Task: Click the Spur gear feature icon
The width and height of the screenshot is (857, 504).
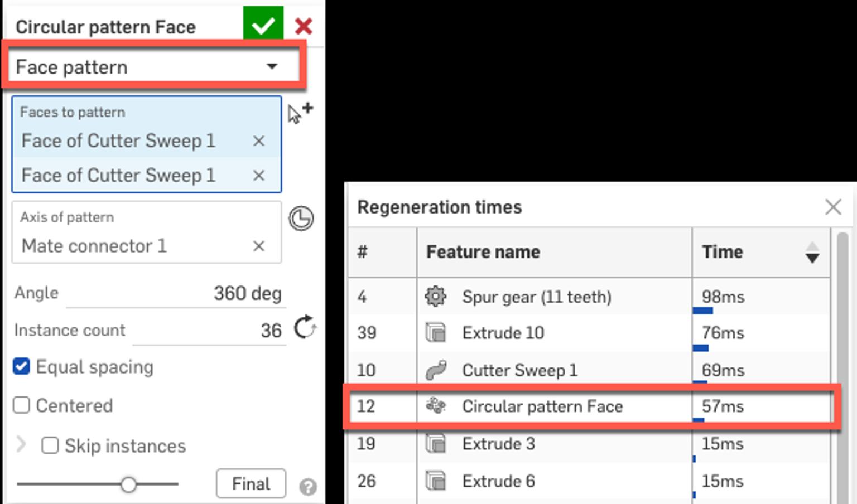Action: pos(436,297)
